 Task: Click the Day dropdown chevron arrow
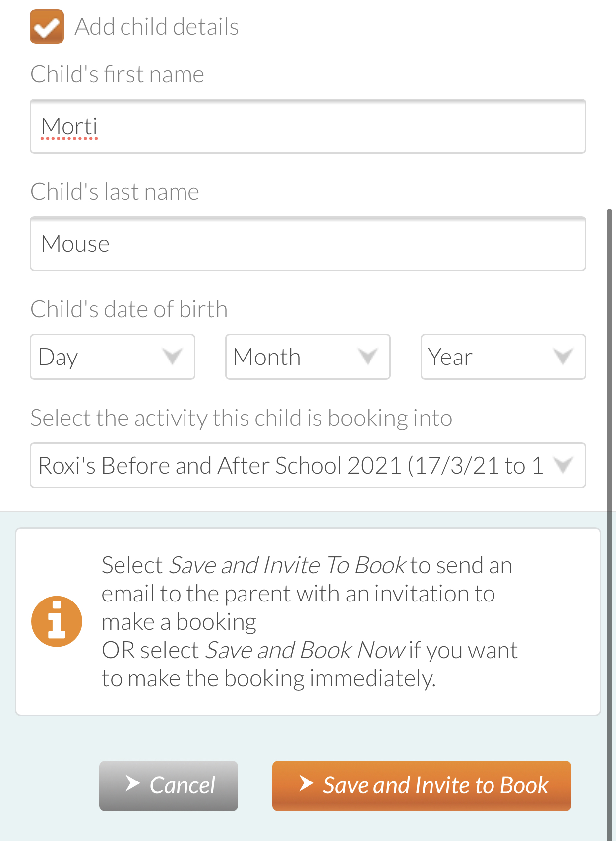tap(172, 357)
